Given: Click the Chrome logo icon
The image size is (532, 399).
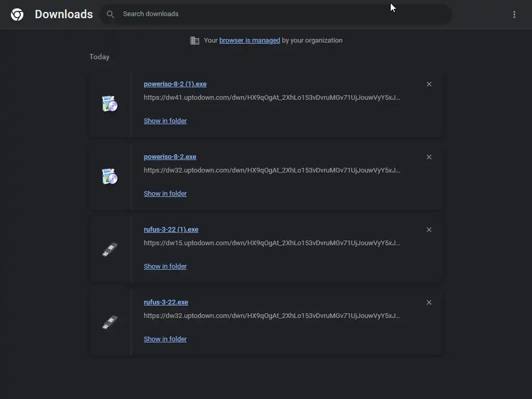Looking at the screenshot, I should pyautogui.click(x=17, y=15).
